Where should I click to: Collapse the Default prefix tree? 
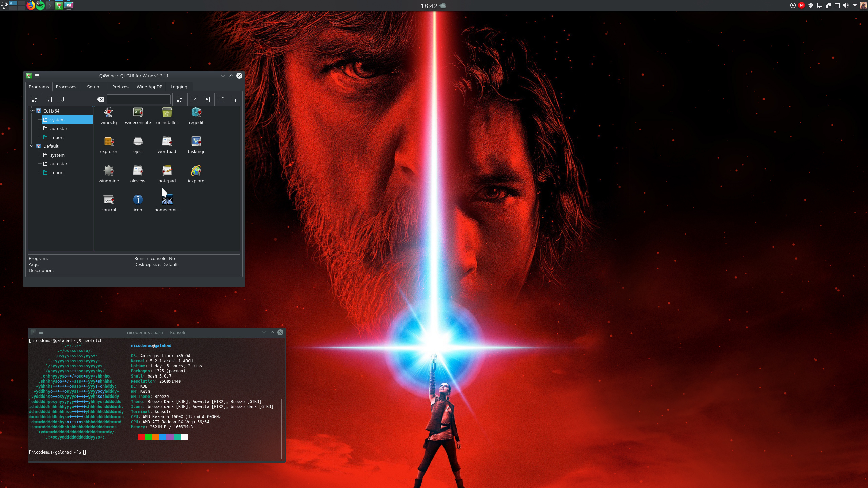tap(32, 146)
